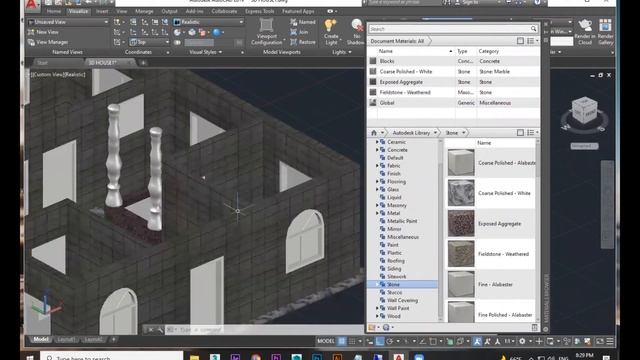This screenshot has height=360, width=640.
Task: Click the Fine - Alabaster material thumbnail
Action: 461,284
